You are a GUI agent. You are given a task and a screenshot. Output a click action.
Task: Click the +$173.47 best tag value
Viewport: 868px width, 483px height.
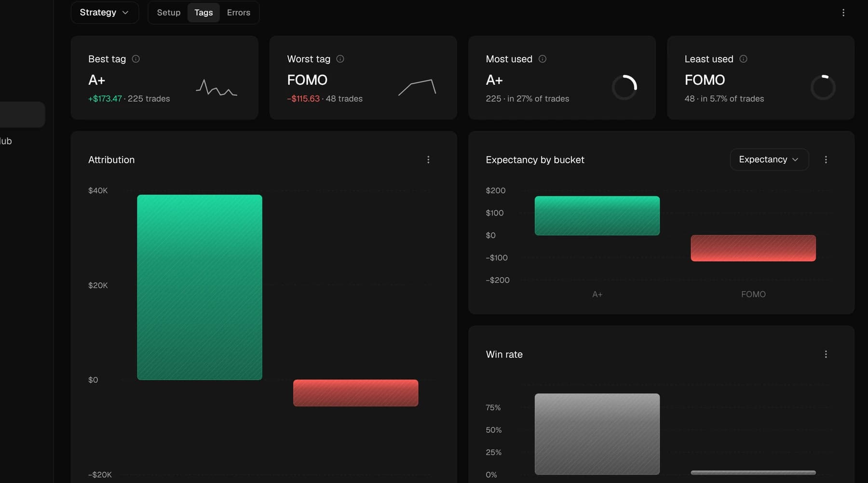[105, 98]
